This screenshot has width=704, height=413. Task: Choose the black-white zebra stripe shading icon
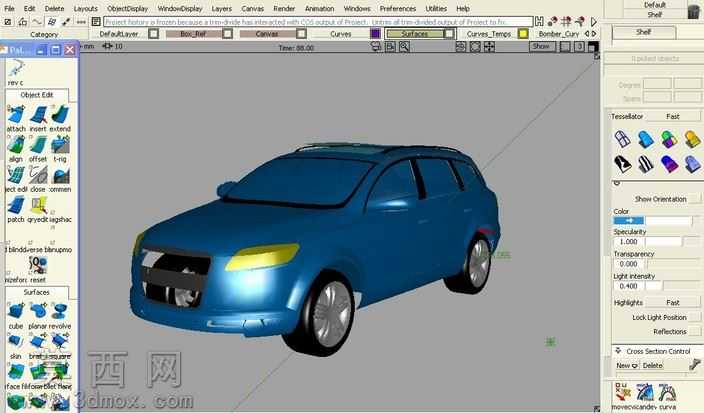pyautogui.click(x=646, y=164)
